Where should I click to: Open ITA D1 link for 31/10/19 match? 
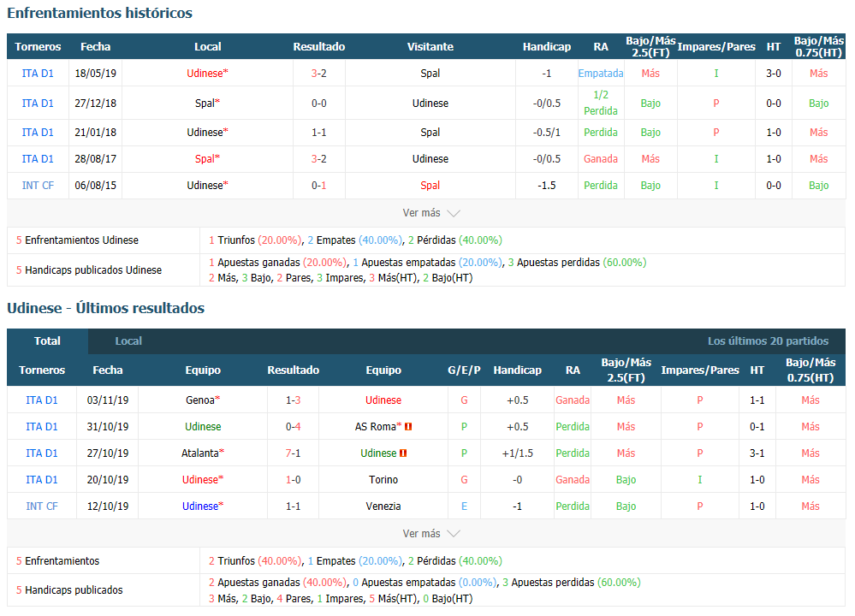click(x=41, y=427)
